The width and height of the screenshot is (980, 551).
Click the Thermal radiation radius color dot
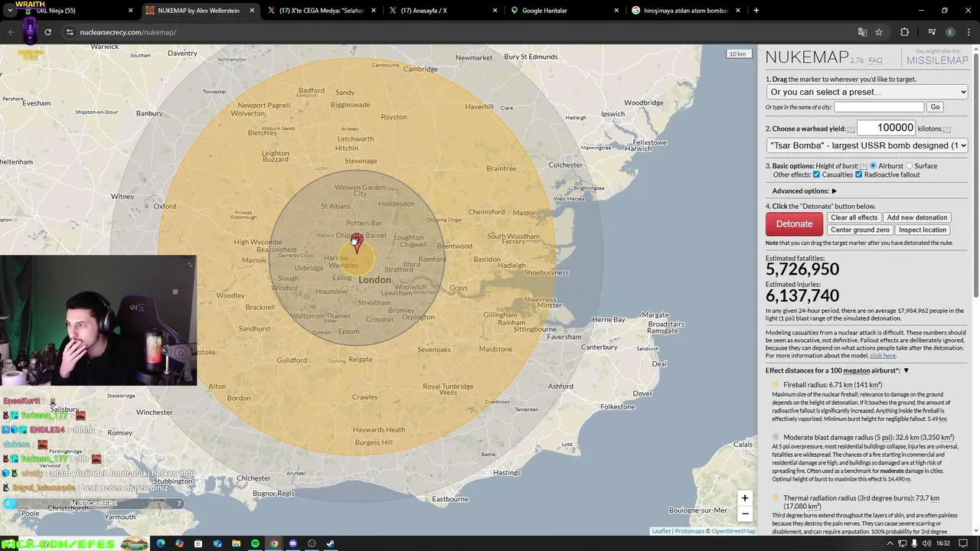point(776,498)
